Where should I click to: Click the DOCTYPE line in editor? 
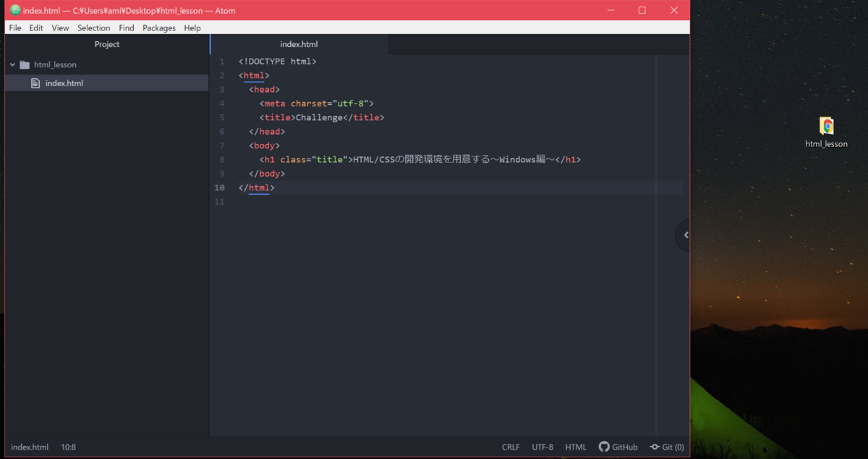278,62
